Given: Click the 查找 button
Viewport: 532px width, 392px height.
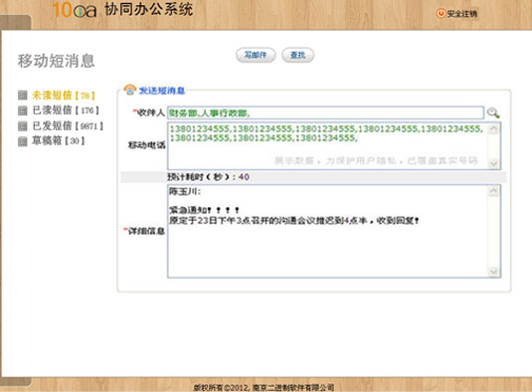Looking at the screenshot, I should click(297, 55).
